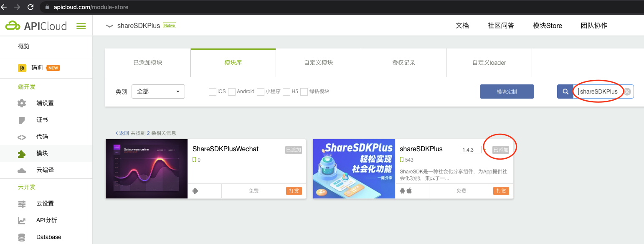The width and height of the screenshot is (644, 244).
Task: Switch to the 自定义loader tab
Action: 489,63
